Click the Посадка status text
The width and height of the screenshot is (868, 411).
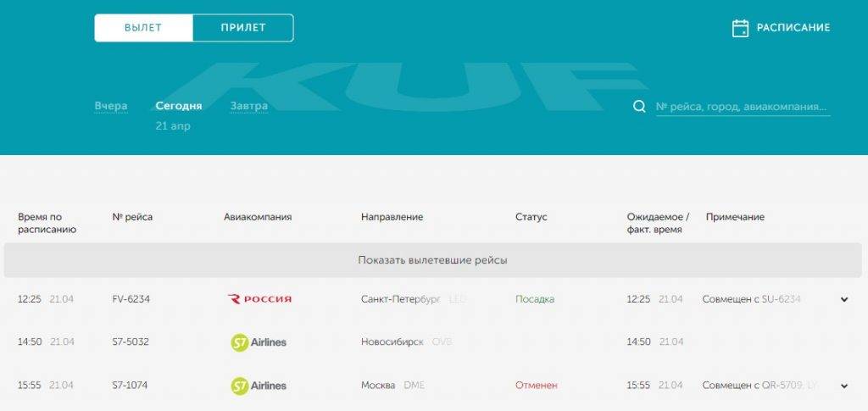point(535,299)
